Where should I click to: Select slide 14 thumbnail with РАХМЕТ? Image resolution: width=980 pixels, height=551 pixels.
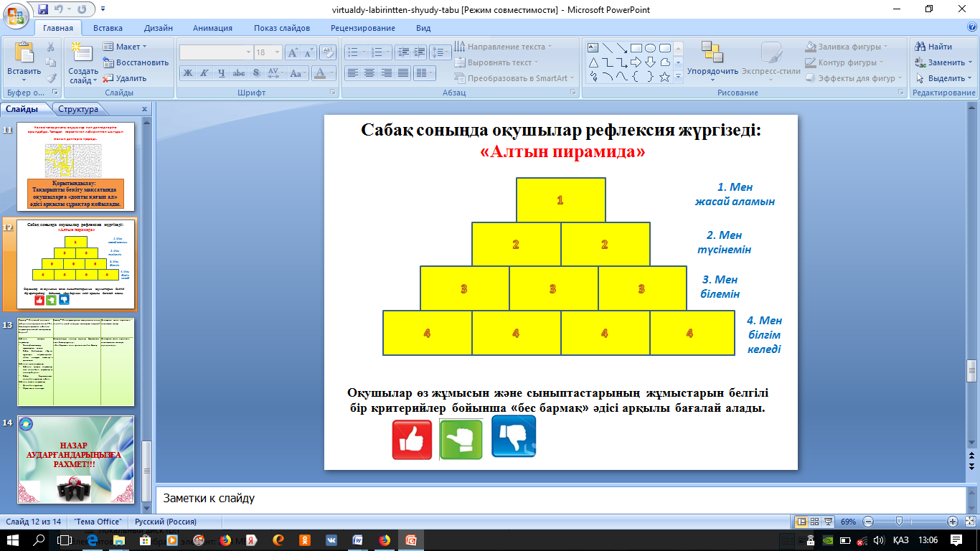click(x=75, y=459)
